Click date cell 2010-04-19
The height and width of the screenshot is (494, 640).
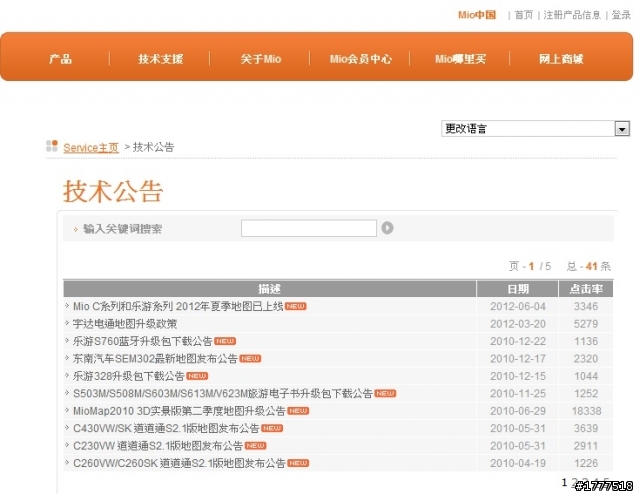click(518, 463)
